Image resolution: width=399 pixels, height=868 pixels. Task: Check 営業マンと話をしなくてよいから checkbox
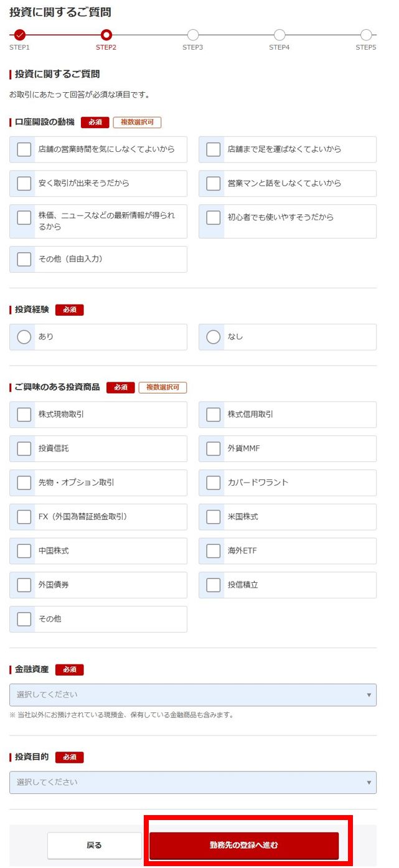pyautogui.click(x=212, y=183)
